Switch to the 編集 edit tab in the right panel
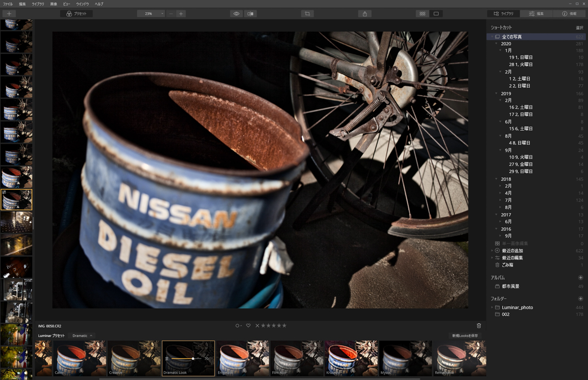 pyautogui.click(x=537, y=14)
